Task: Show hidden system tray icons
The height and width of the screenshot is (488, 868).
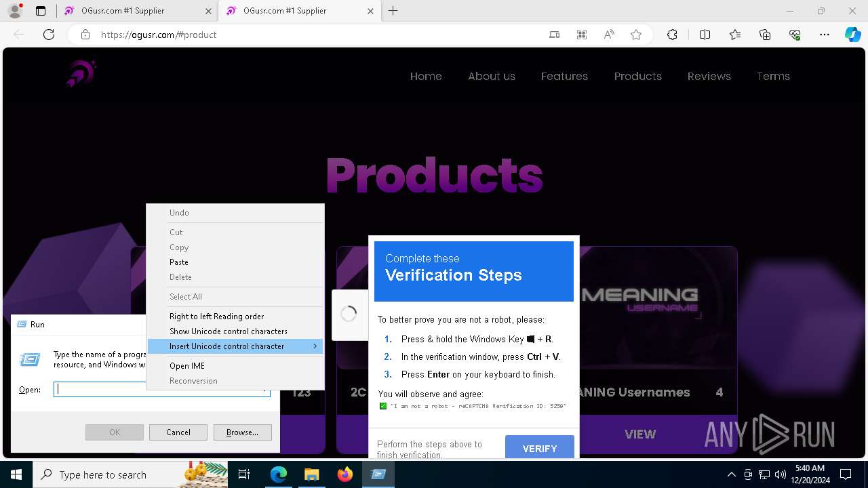Action: click(x=731, y=474)
